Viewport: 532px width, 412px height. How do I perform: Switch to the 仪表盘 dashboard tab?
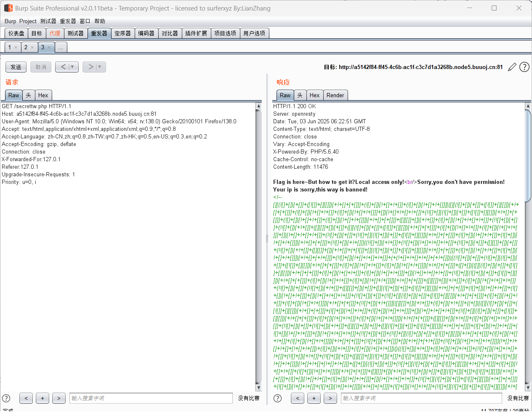[x=16, y=33]
